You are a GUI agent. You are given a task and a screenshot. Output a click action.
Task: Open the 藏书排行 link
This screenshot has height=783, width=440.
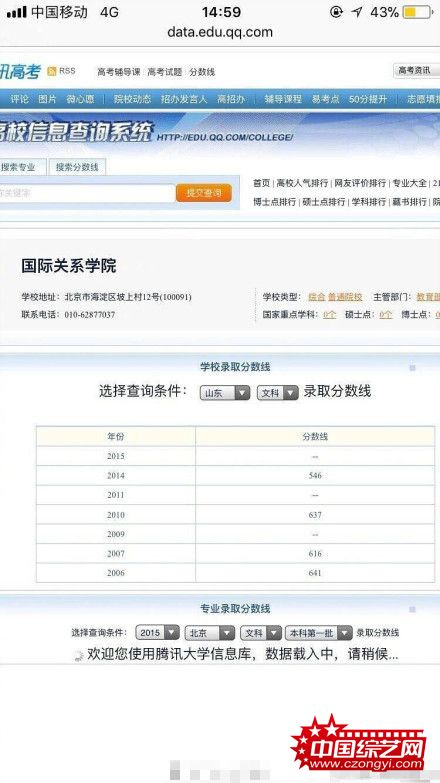410,202
